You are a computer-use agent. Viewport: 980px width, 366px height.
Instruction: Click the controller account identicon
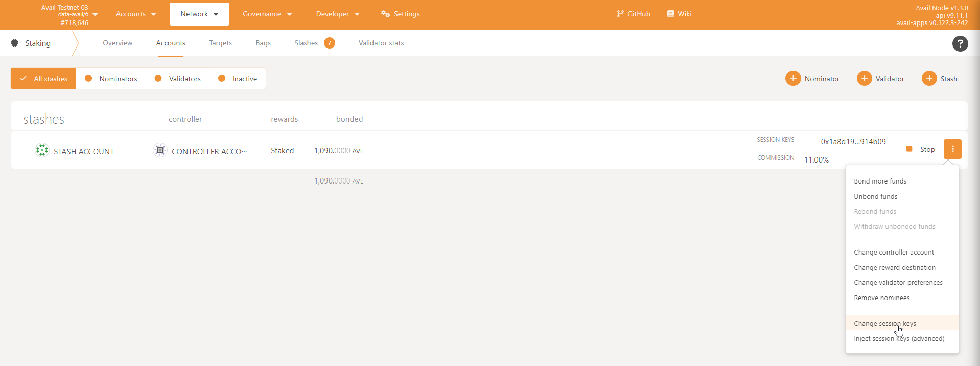[x=160, y=151]
